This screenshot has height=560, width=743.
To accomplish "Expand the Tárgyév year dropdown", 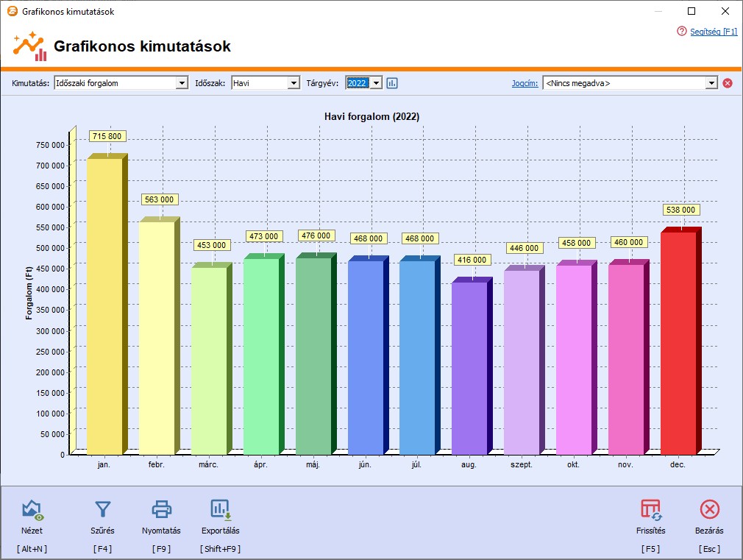I will click(x=377, y=83).
